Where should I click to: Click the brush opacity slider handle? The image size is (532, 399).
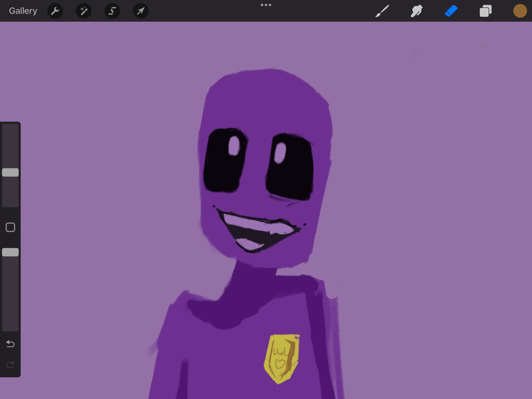tap(10, 252)
